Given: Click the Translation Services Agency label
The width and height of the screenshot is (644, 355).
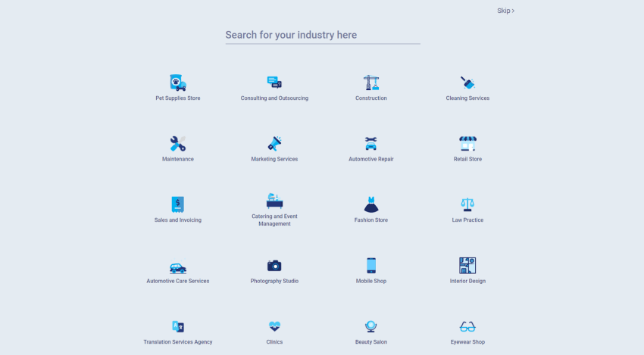Looking at the screenshot, I should click(178, 342).
